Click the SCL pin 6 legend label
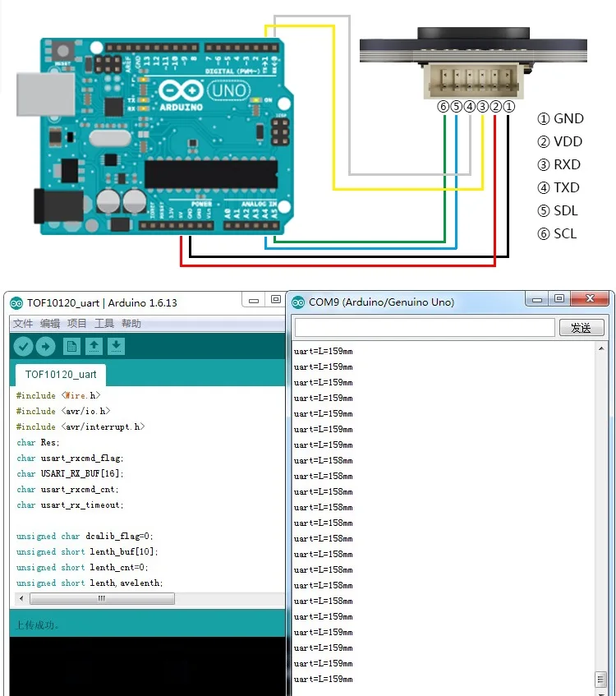616x696 pixels. [x=557, y=234]
